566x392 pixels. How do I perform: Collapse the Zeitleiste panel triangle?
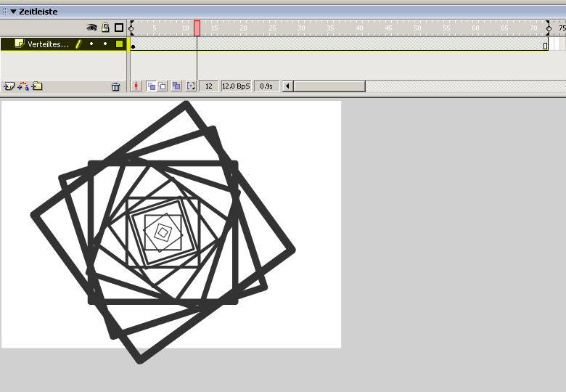pos(13,12)
